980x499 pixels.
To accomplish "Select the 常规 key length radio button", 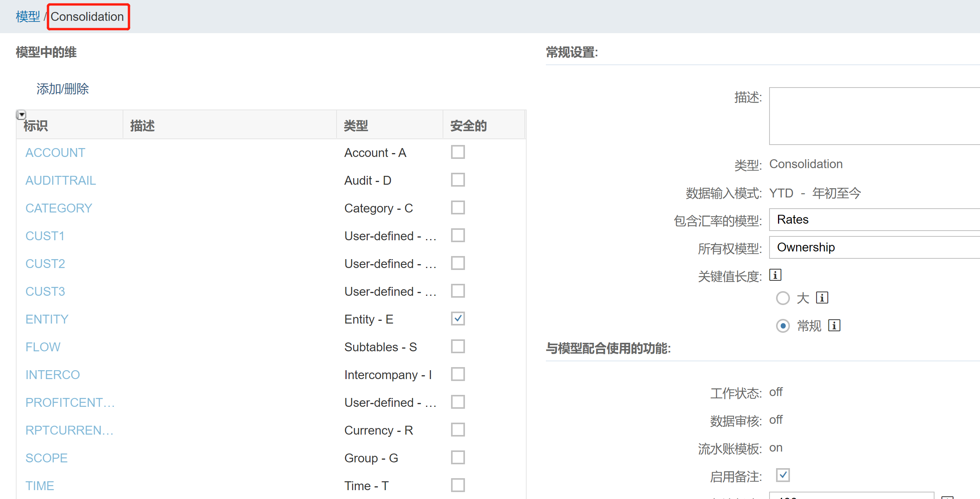I will tap(783, 326).
